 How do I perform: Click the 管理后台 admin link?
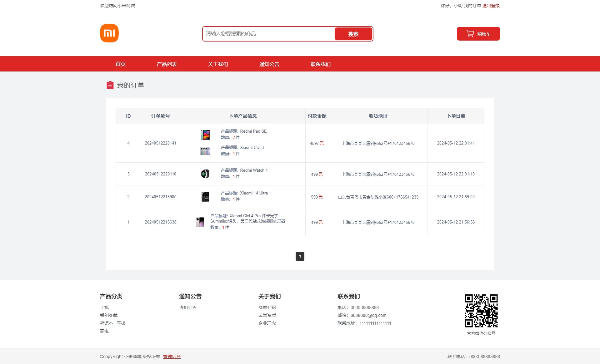[x=172, y=357]
